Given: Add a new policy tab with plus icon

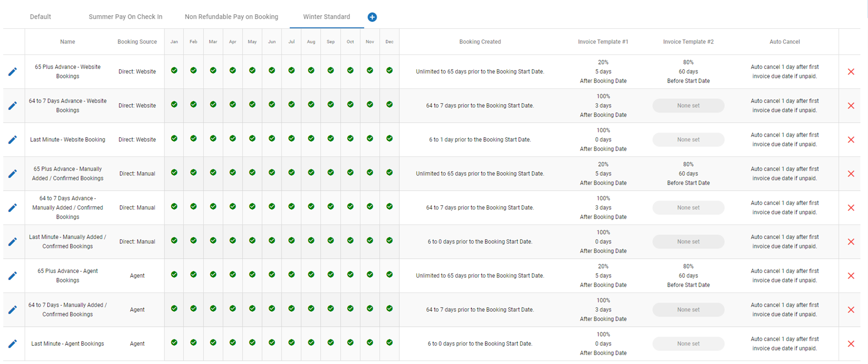Looking at the screenshot, I should [372, 17].
